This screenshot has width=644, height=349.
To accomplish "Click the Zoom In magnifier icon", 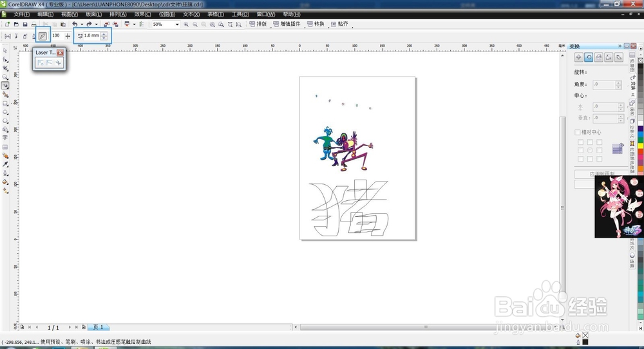I will pos(186,24).
